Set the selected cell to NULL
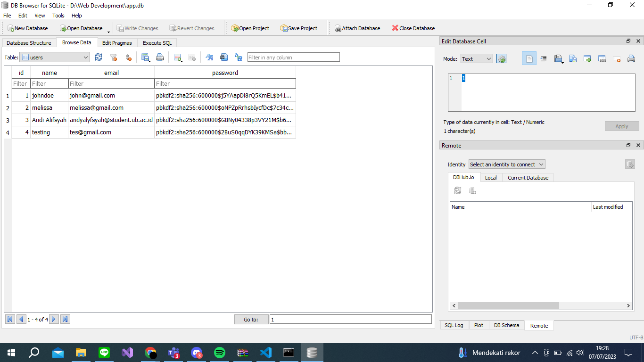This screenshot has width=644, height=362. point(616,58)
